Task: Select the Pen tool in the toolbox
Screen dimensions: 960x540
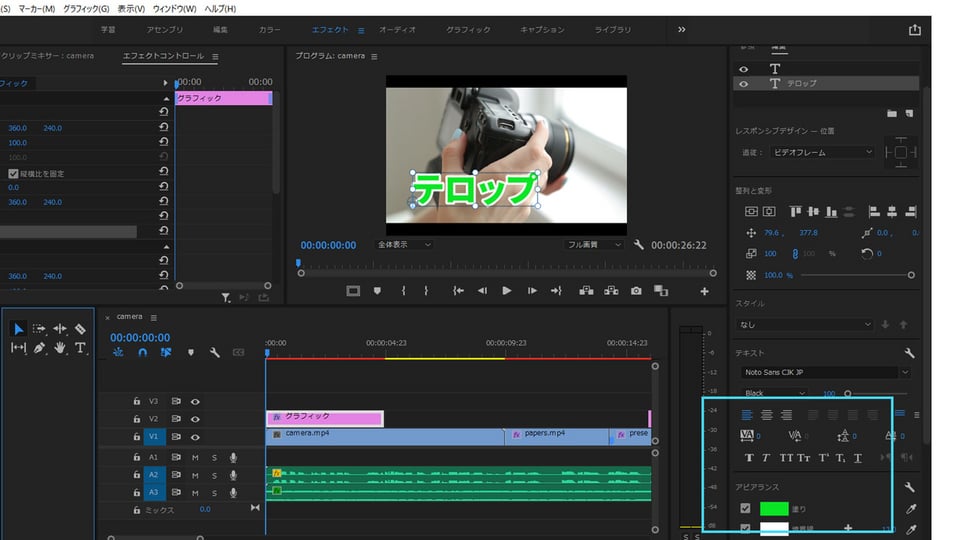Action: tap(40, 348)
